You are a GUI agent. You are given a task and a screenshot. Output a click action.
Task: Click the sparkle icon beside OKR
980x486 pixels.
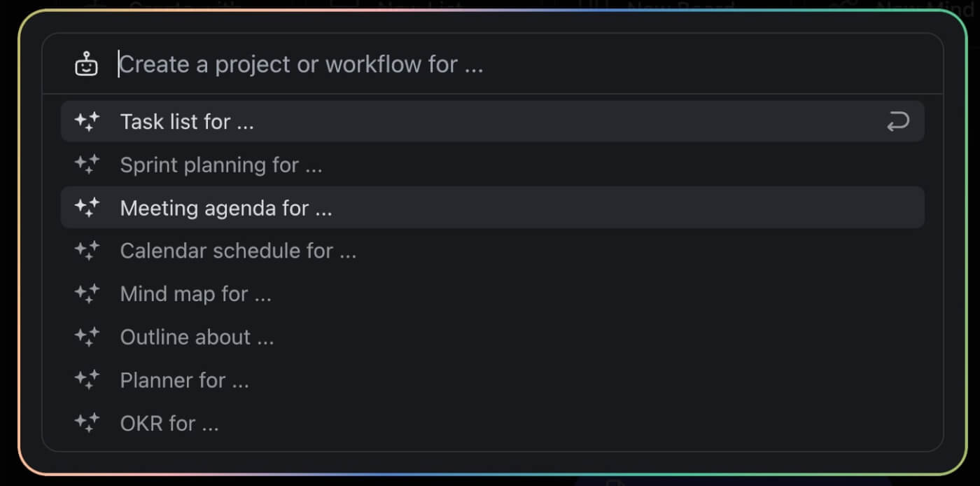pyautogui.click(x=87, y=423)
